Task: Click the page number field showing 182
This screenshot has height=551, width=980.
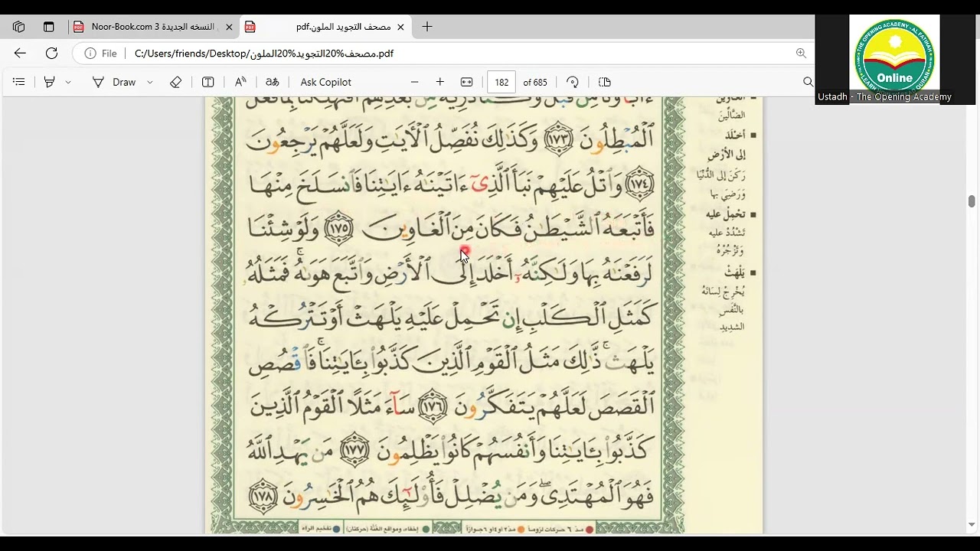Action: pos(501,82)
